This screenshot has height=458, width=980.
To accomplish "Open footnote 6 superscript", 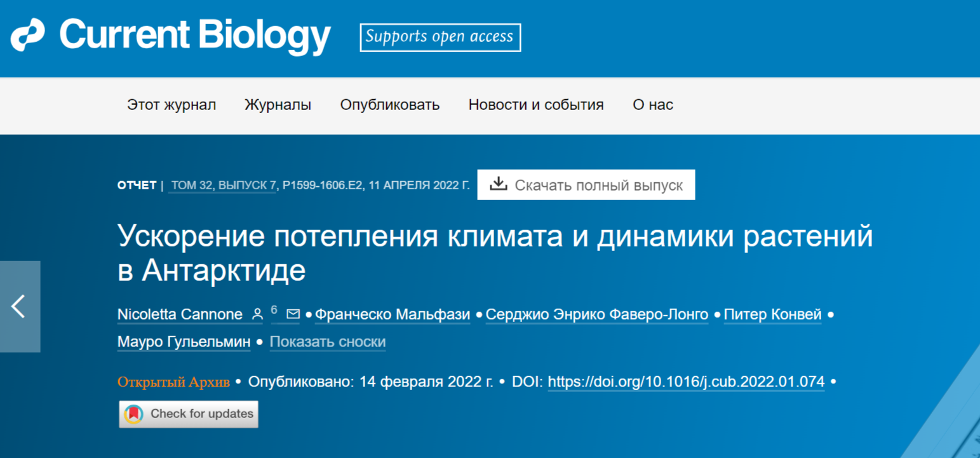I will pyautogui.click(x=274, y=310).
